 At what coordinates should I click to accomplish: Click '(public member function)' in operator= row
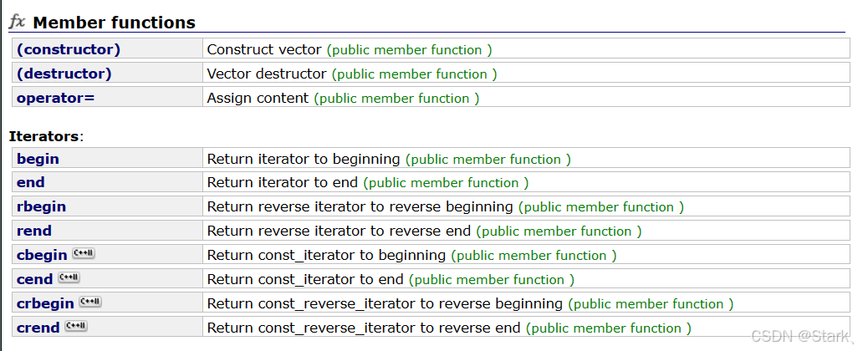(x=396, y=99)
